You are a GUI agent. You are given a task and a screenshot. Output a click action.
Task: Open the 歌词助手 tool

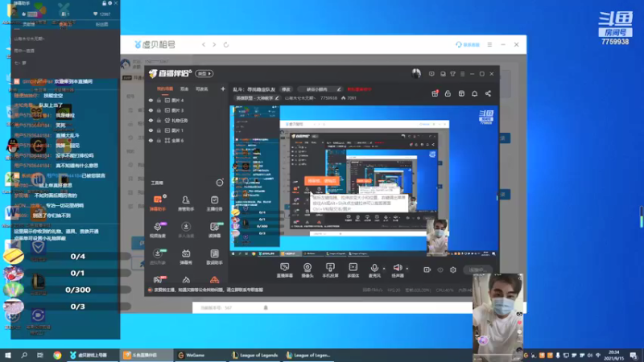coord(214,257)
